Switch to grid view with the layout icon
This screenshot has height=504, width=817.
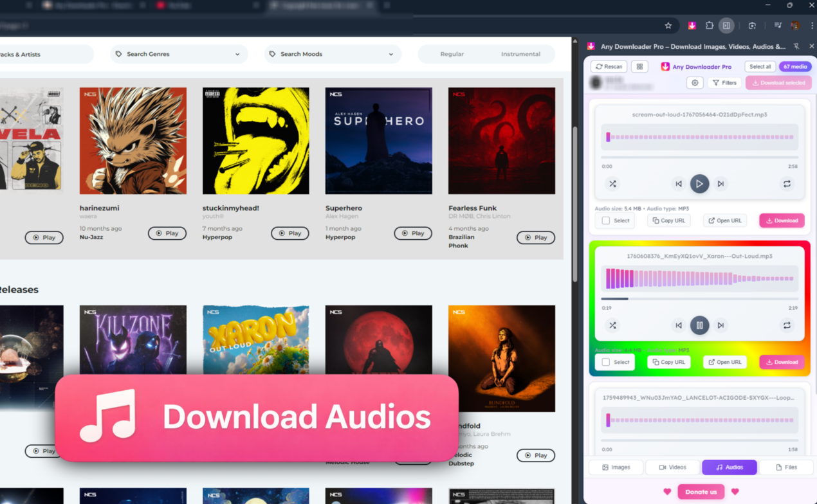pos(639,66)
